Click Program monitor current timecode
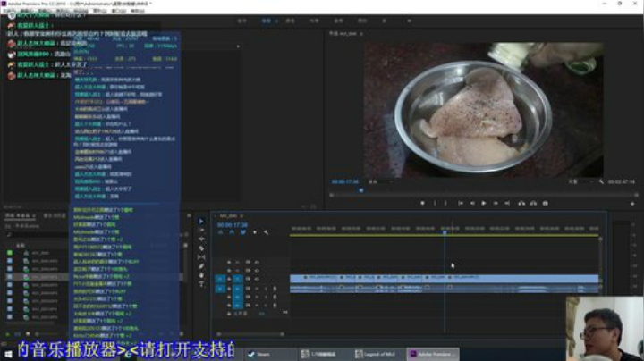The width and height of the screenshot is (644, 361). tap(345, 181)
